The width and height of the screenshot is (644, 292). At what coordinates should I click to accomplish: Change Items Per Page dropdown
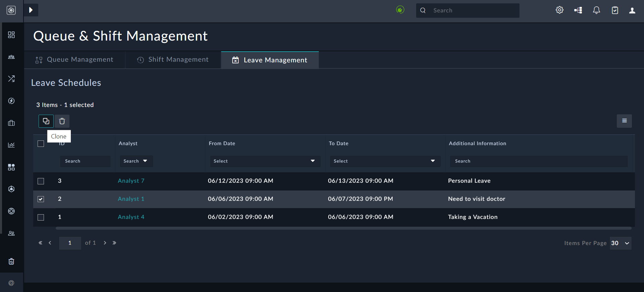coord(620,243)
